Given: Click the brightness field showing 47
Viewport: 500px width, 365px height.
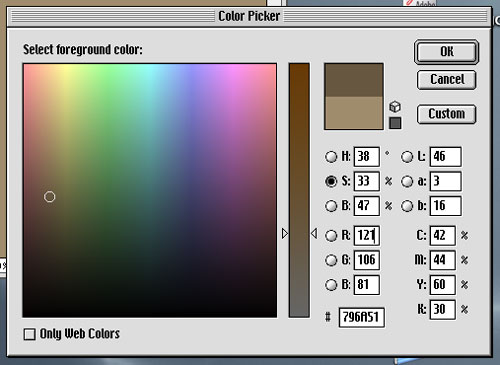Looking at the screenshot, I should coord(367,206).
